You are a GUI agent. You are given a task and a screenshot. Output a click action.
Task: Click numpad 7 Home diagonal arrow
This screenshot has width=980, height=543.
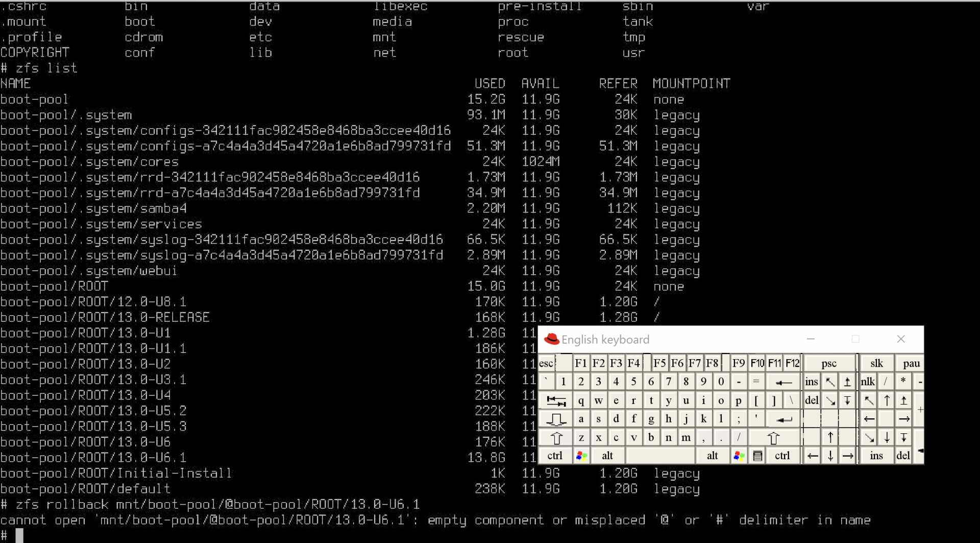point(869,400)
